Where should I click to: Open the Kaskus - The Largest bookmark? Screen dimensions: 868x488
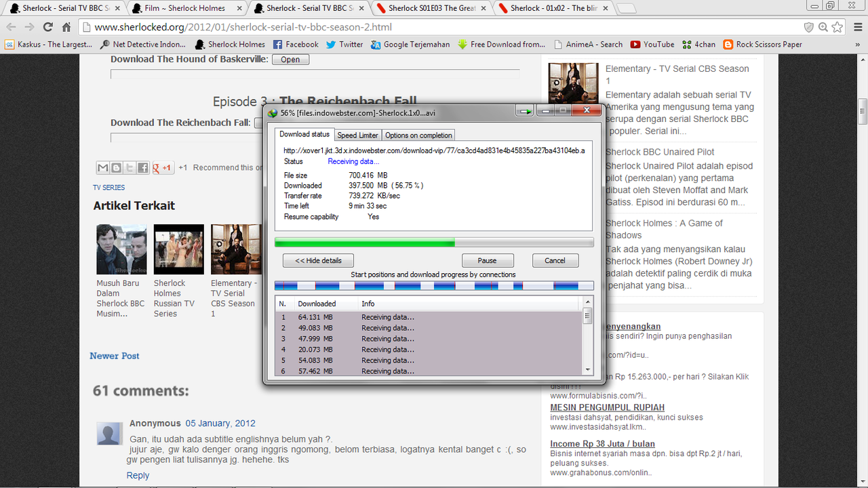[x=49, y=44]
